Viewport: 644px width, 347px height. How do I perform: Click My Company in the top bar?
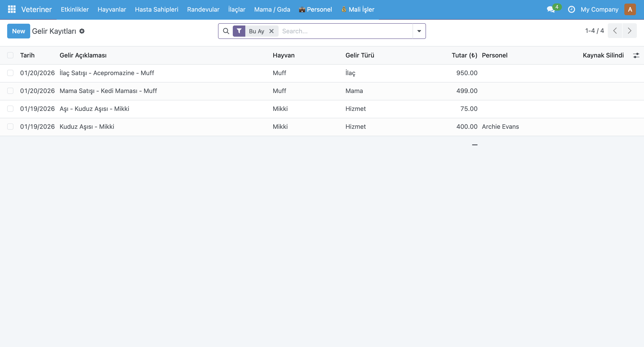pos(600,9)
